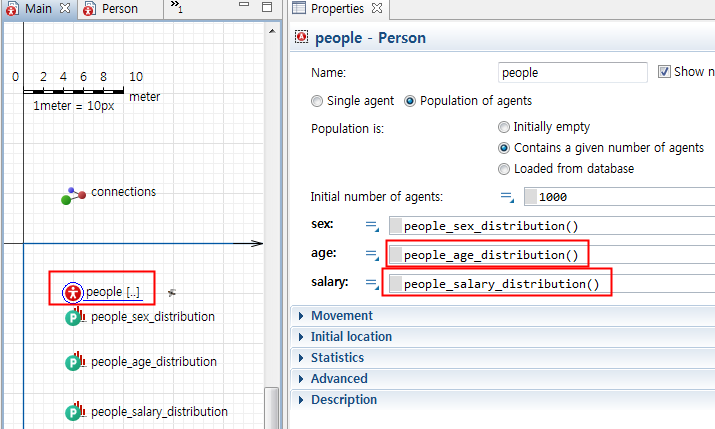Screen dimensions: 715x429
Task: Switch to the Main editor tab
Action: click(x=38, y=9)
